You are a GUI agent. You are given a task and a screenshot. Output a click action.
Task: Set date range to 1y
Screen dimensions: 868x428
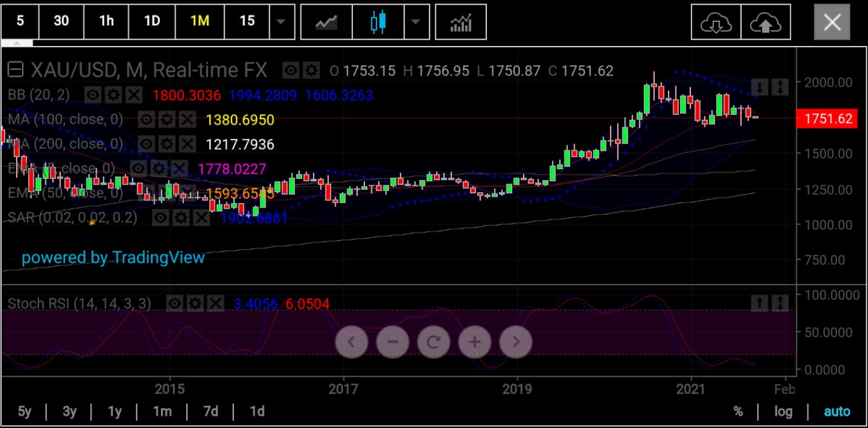tap(115, 411)
